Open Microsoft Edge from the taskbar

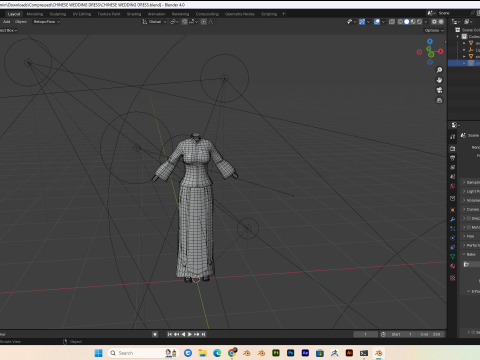pos(217,353)
